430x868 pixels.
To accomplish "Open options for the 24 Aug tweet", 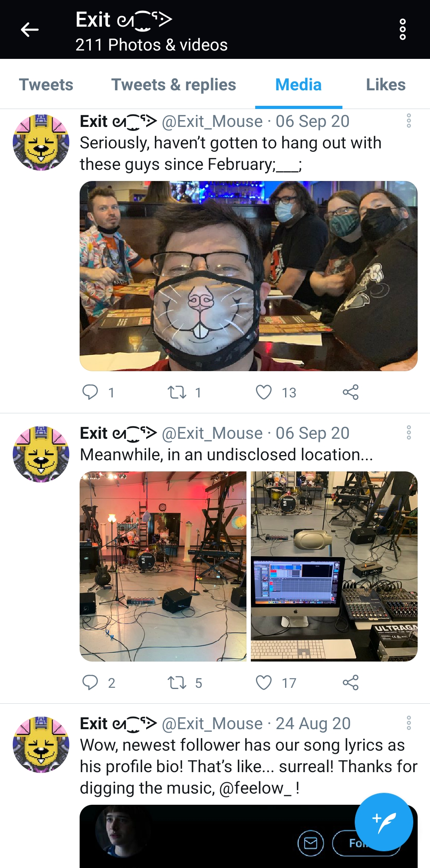I will pyautogui.click(x=408, y=723).
